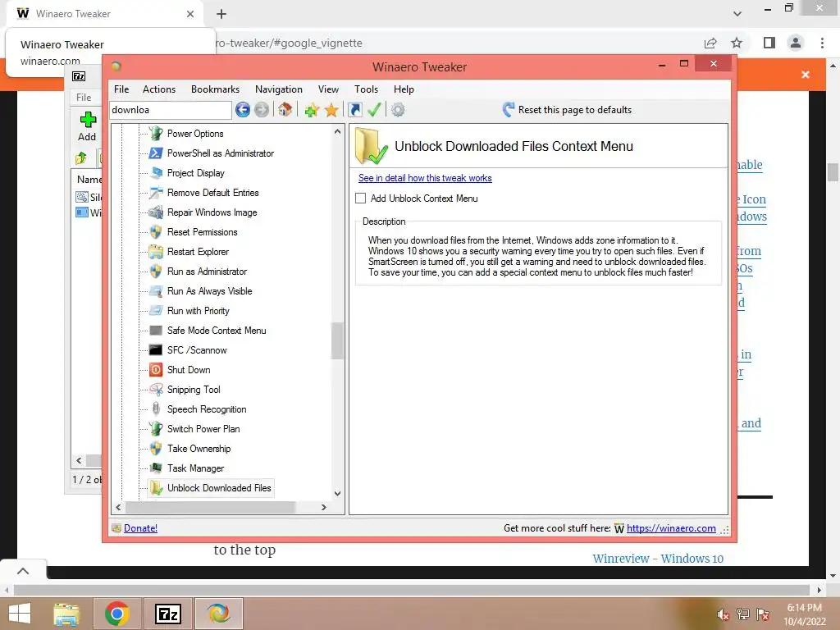Click the Reset Permissions shield icon
840x630 pixels.
point(156,232)
